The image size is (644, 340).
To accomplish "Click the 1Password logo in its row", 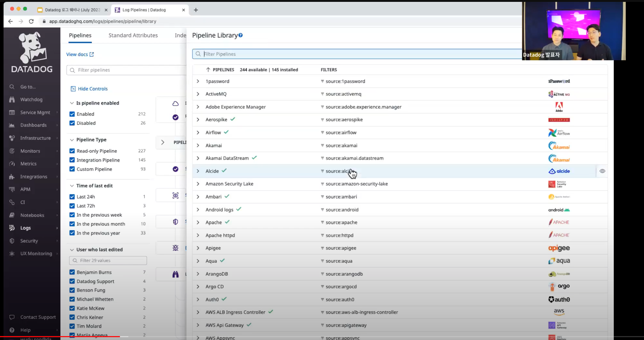I will point(559,81).
